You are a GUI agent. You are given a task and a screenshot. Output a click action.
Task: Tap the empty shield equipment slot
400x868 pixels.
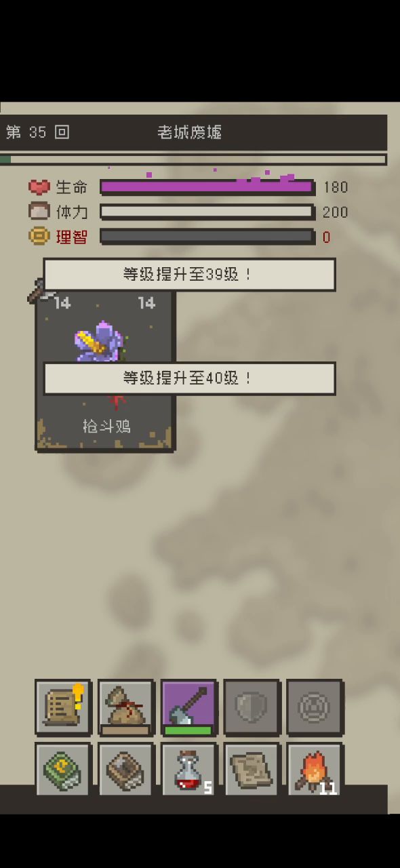coord(252,707)
